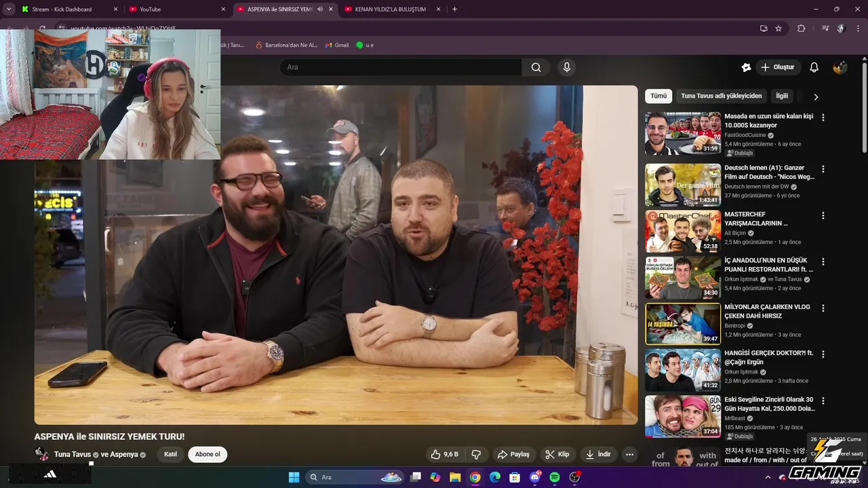The width and height of the screenshot is (868, 488).
Task: Open options for MASTERCHEF video
Action: point(823,216)
